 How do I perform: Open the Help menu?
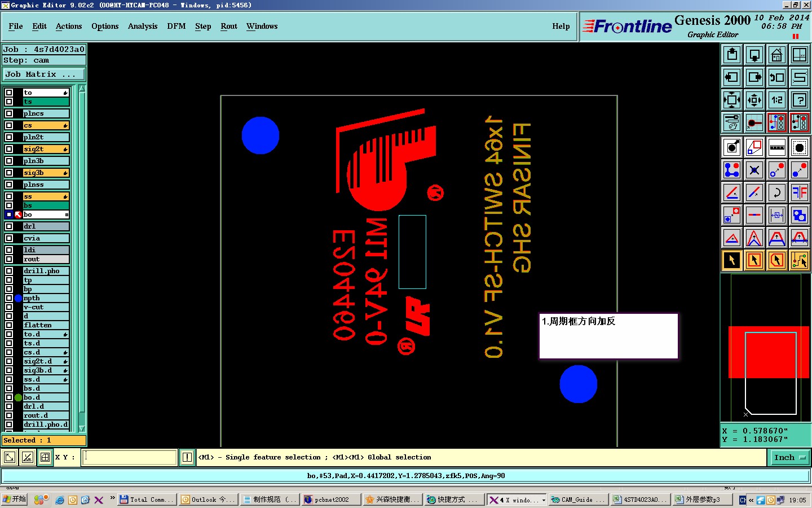click(561, 26)
